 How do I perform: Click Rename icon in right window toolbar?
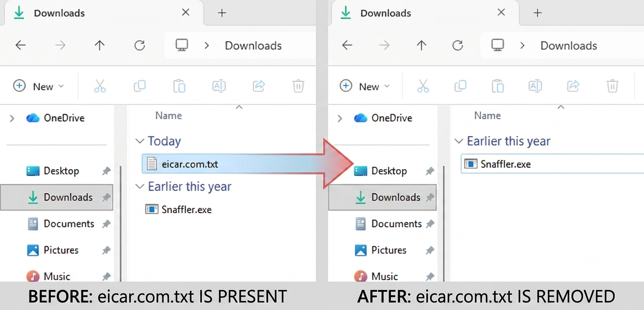tap(535, 86)
